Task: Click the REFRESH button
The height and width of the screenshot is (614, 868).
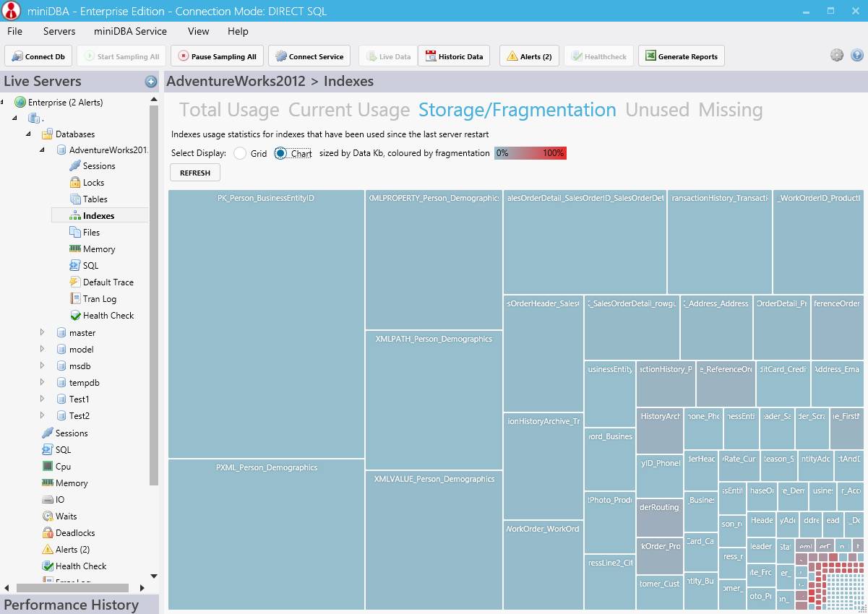Action: point(194,172)
